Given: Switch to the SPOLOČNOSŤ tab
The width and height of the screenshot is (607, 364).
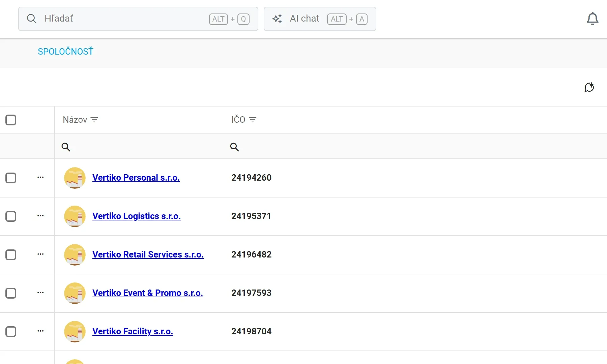Looking at the screenshot, I should [x=65, y=52].
